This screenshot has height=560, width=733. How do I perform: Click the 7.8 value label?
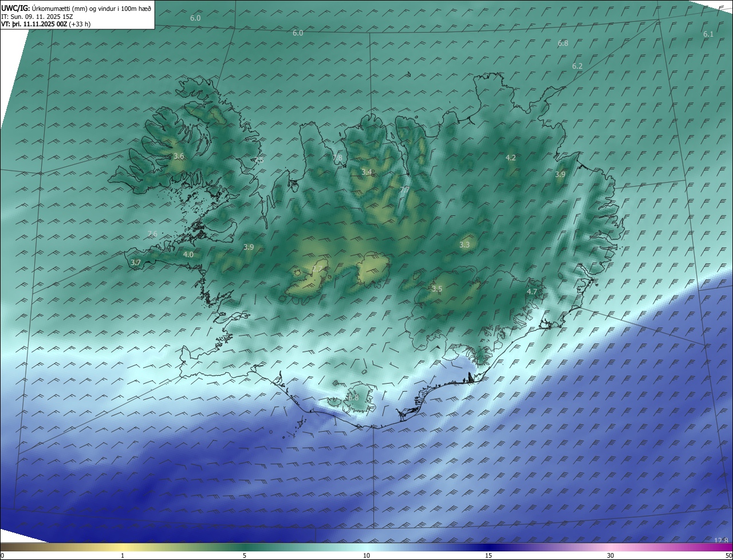pos(337,158)
